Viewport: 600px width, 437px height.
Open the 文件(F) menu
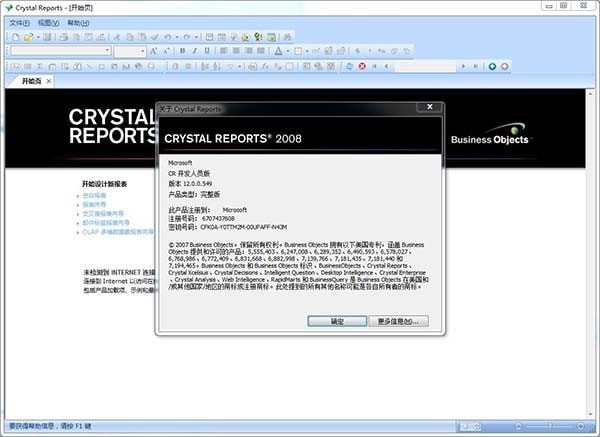(x=19, y=23)
